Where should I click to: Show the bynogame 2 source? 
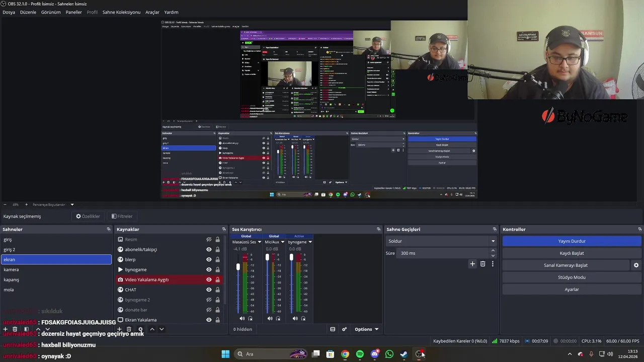point(209,300)
